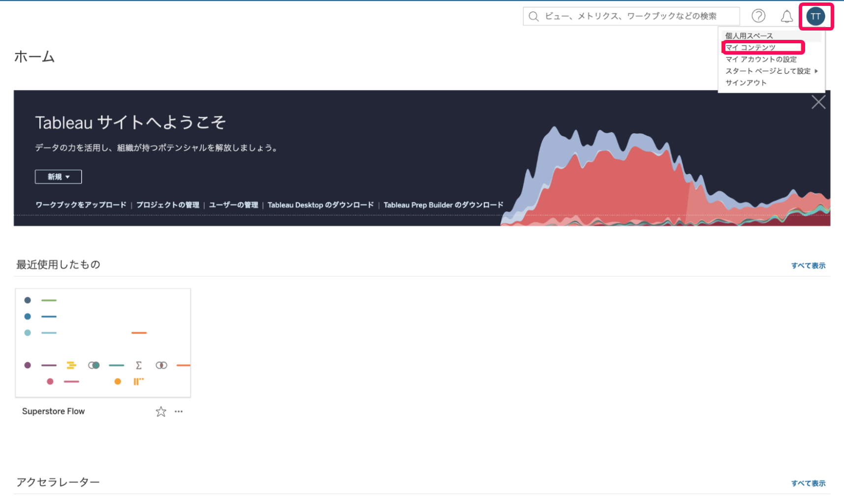Open the TT user avatar menu
The width and height of the screenshot is (844, 504).
(x=815, y=16)
